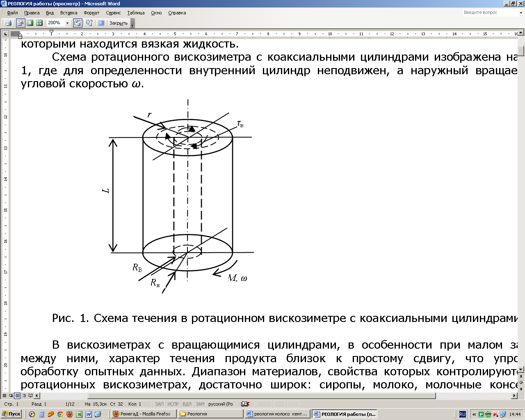
Task: Click the Shrink to Fit icon
Action: tap(89, 23)
